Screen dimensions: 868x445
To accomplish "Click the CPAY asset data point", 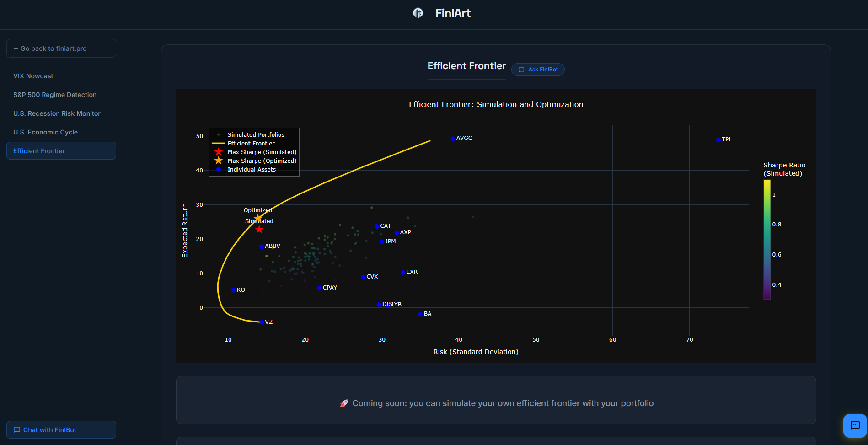I will [319, 288].
